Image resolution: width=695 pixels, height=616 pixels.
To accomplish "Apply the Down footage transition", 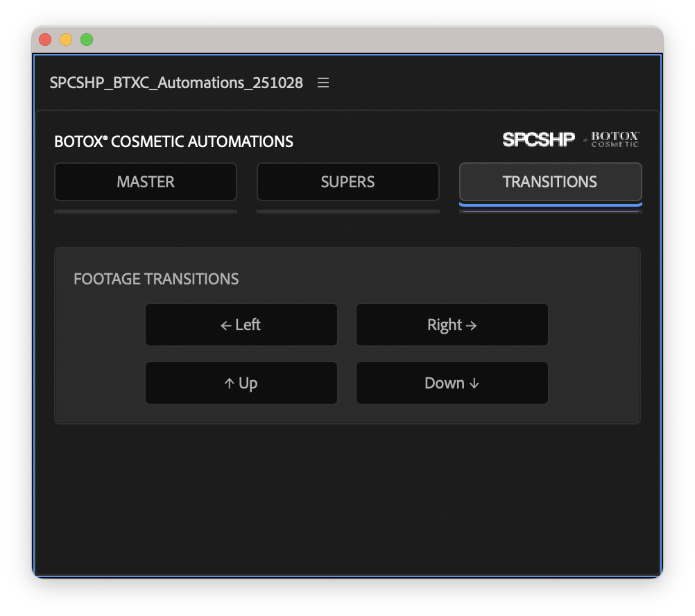I will point(452,383).
